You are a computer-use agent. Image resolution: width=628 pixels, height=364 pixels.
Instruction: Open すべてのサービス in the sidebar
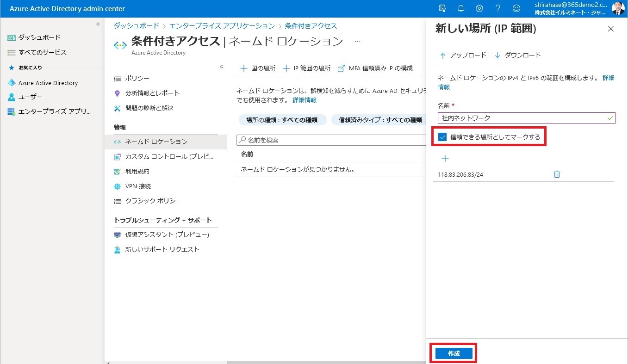point(37,52)
